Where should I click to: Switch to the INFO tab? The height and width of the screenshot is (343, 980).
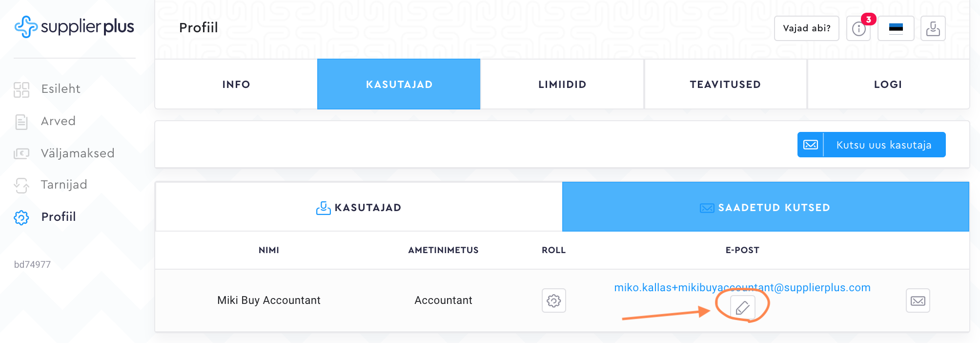click(236, 85)
